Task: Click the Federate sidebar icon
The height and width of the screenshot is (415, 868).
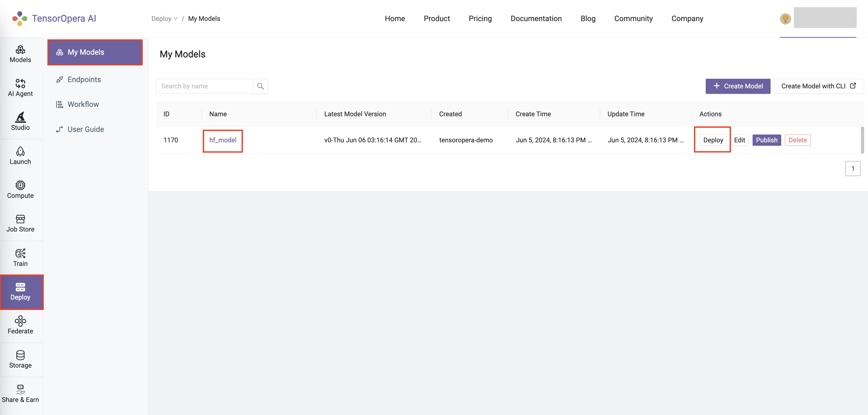Action: click(x=20, y=325)
